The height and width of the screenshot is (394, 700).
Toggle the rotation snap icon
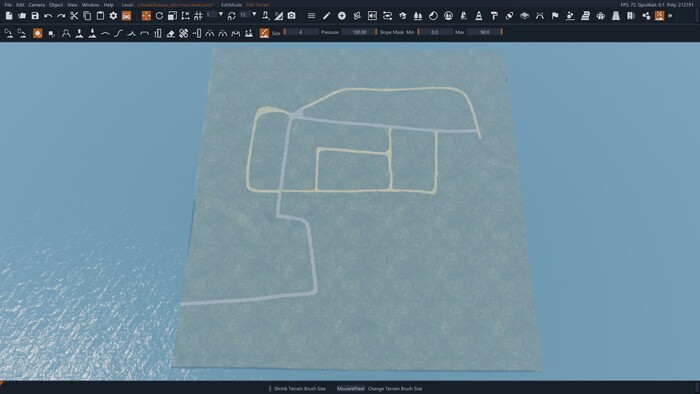click(x=231, y=16)
